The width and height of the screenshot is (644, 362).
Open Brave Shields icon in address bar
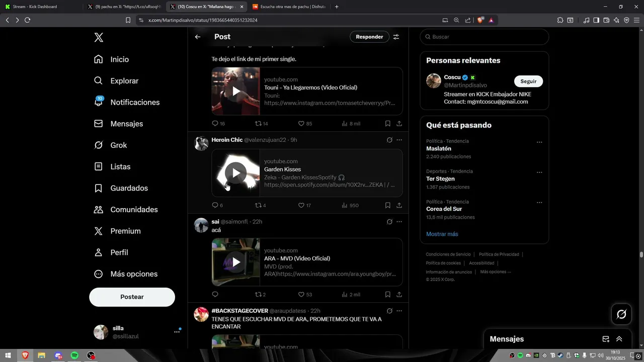click(480, 20)
